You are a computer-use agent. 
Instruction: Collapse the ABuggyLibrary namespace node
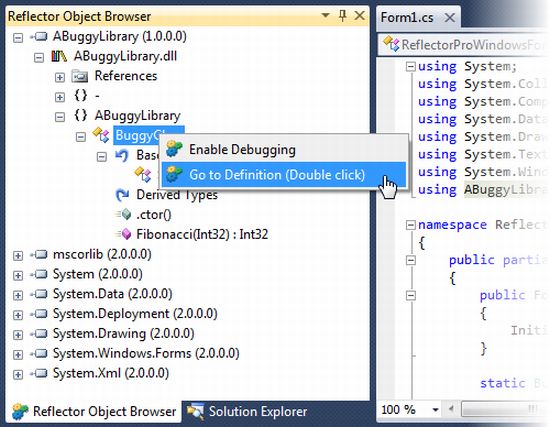[60, 116]
